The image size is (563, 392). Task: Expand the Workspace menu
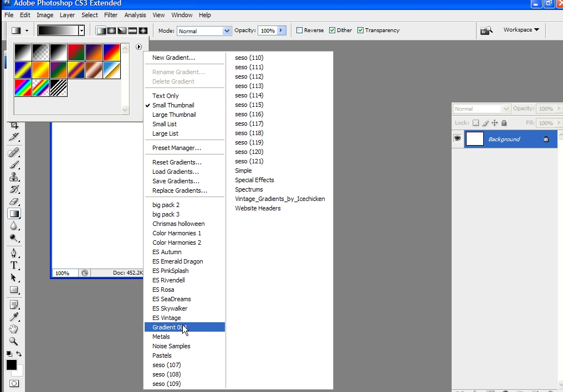[x=521, y=30]
